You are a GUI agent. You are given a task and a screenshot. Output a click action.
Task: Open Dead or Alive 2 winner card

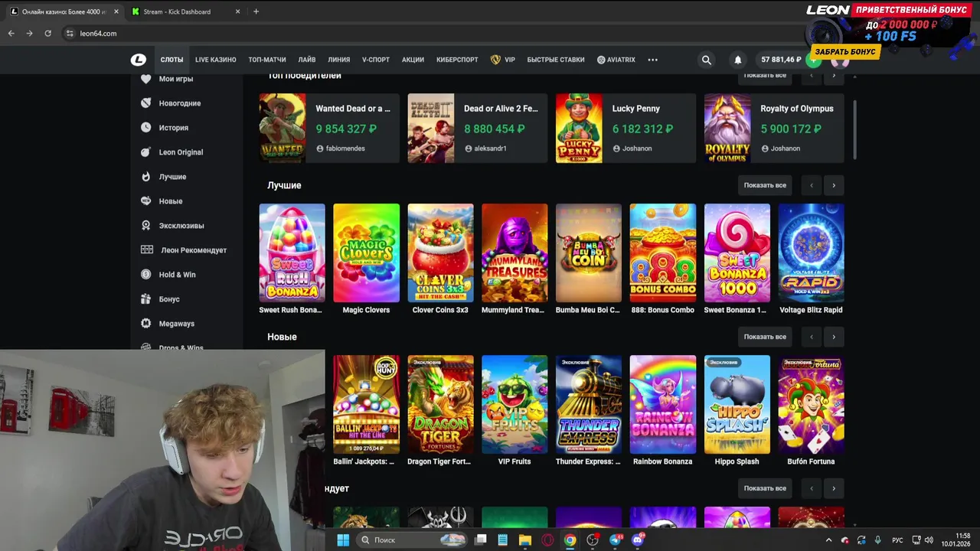478,128
